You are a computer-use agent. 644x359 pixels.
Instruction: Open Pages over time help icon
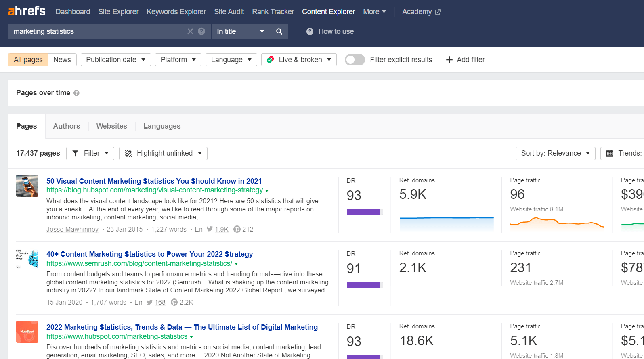pyautogui.click(x=76, y=93)
